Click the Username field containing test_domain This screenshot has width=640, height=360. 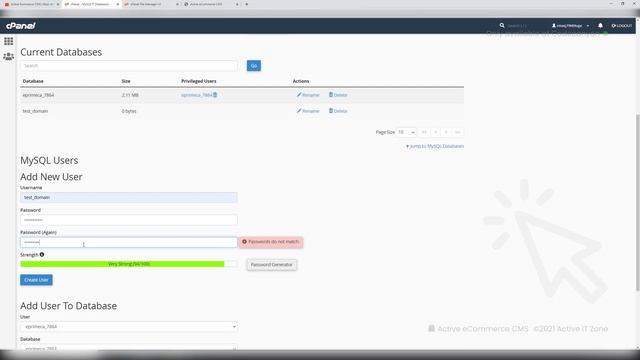pyautogui.click(x=129, y=198)
